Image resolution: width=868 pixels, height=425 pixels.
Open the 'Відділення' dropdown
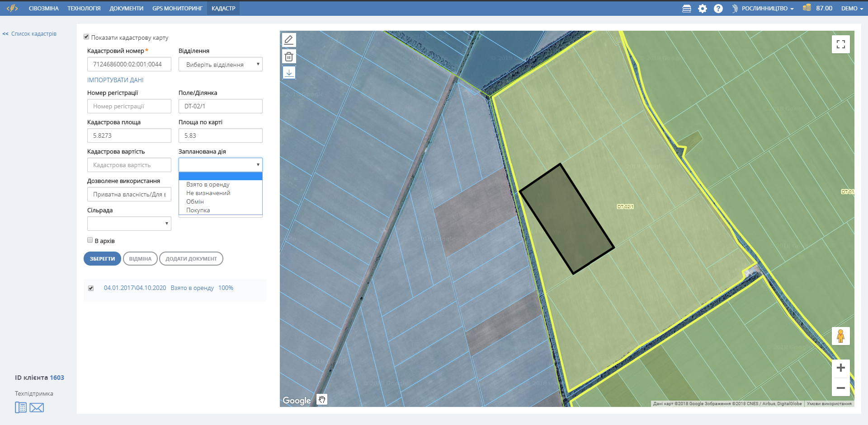coord(220,65)
